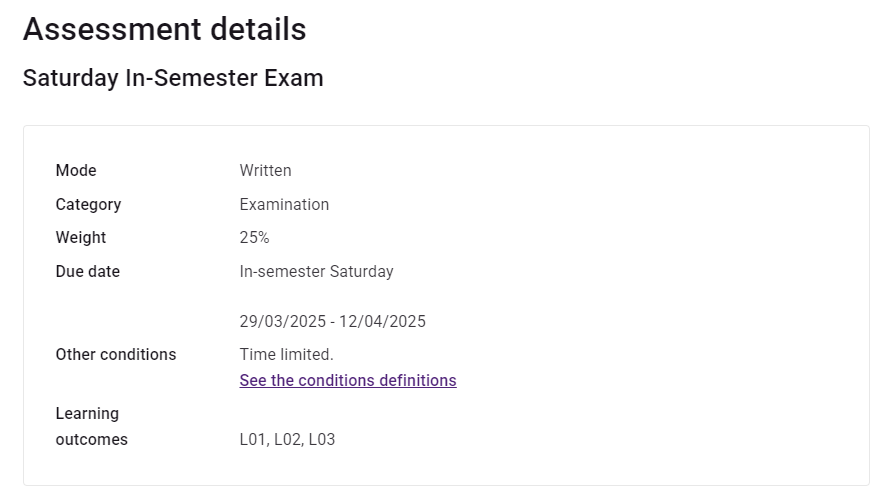Click the 'Weight' label

pos(81,238)
